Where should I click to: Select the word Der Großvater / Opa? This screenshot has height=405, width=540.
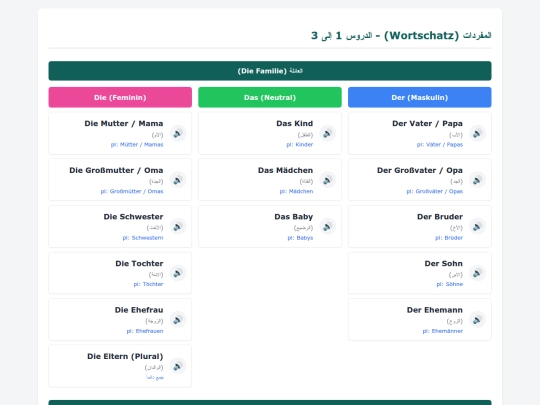click(420, 170)
